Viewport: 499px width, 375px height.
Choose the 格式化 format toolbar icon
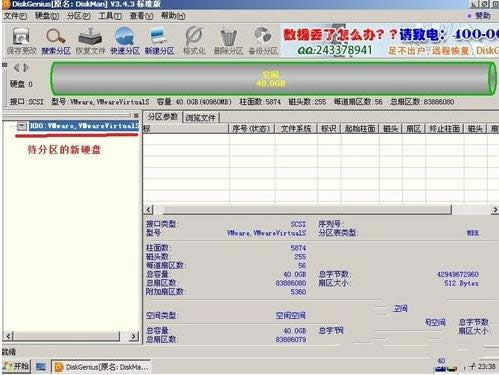[x=194, y=41]
